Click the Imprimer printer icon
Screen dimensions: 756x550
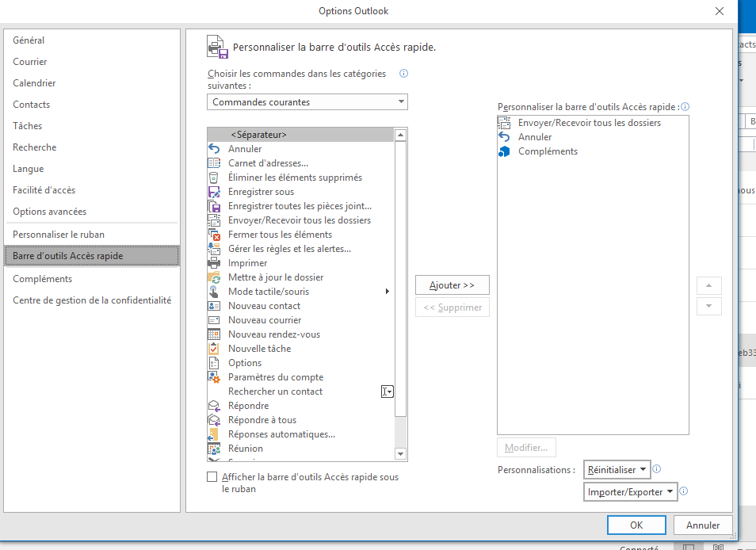[214, 263]
